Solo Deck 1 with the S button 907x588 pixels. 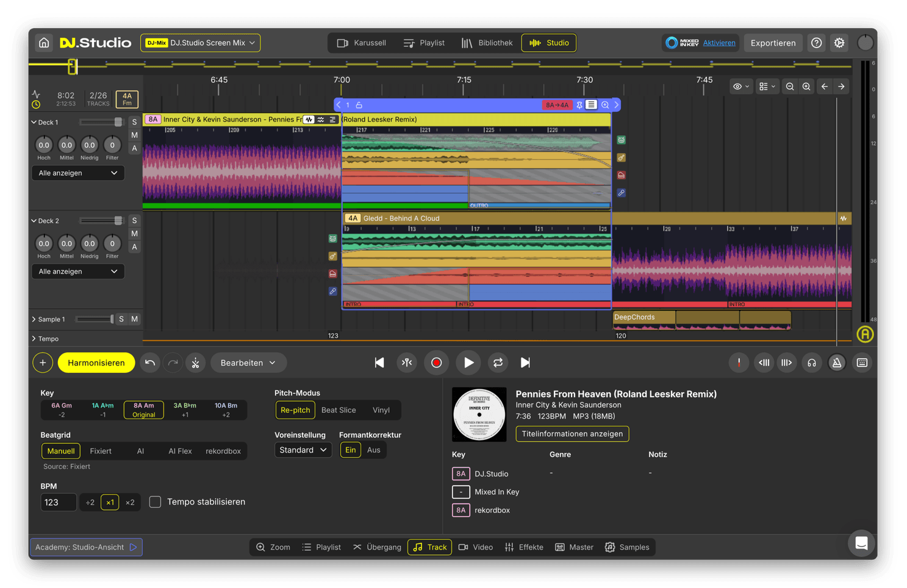pos(134,122)
